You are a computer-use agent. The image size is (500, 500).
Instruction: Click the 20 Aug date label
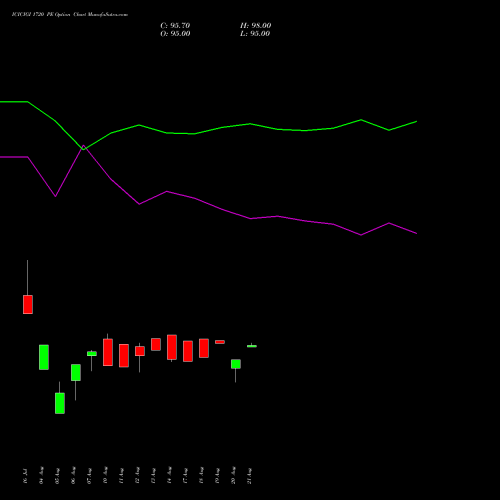click(x=233, y=476)
